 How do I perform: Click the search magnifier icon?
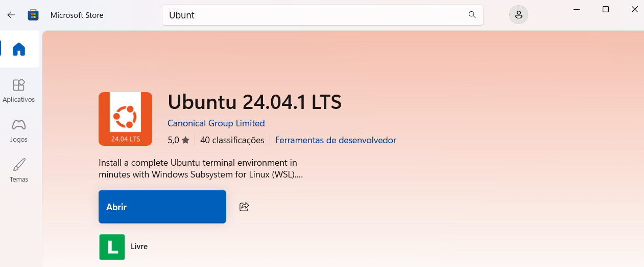(x=472, y=15)
